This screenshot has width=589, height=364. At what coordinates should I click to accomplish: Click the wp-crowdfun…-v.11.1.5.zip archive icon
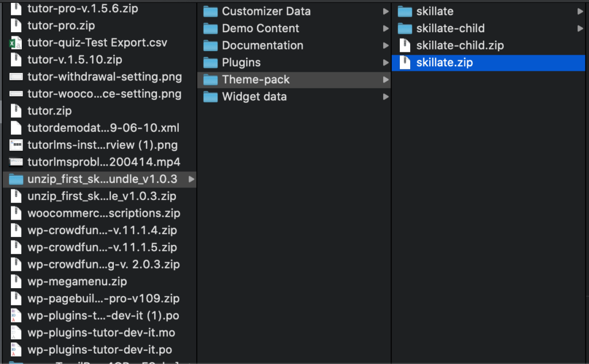click(16, 247)
